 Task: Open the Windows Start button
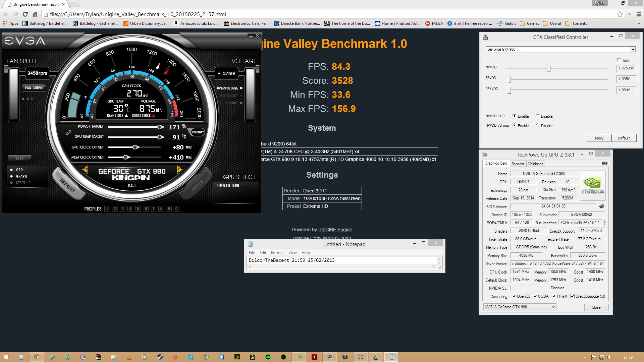(x=6, y=357)
